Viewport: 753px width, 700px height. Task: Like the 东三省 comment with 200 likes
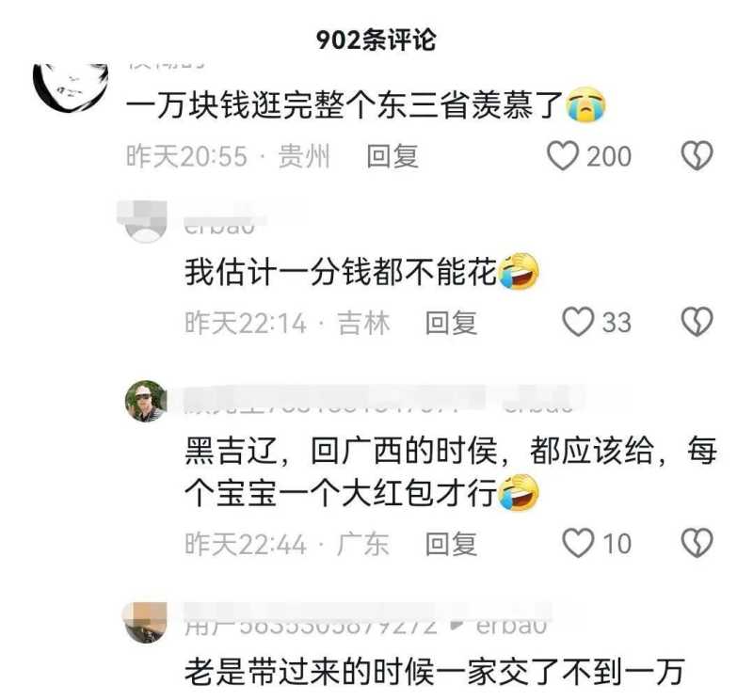point(562,156)
